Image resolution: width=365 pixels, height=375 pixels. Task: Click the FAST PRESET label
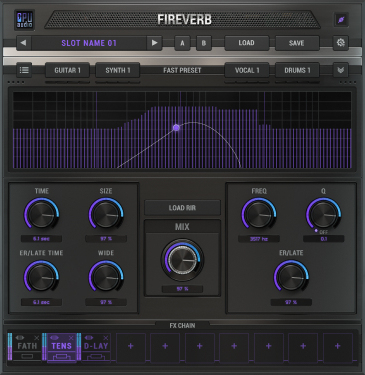(182, 70)
